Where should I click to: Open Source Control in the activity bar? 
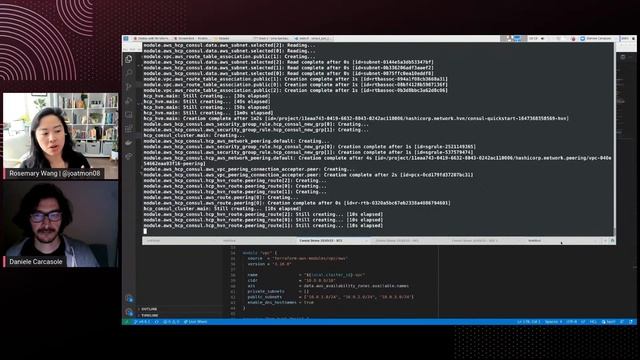click(x=129, y=87)
